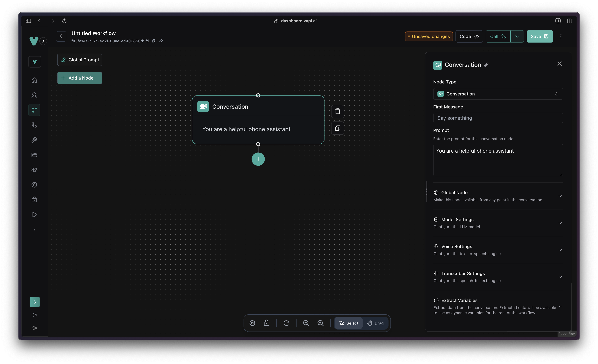Open the Files folder icon in sidebar
The height and width of the screenshot is (364, 598).
tap(34, 155)
